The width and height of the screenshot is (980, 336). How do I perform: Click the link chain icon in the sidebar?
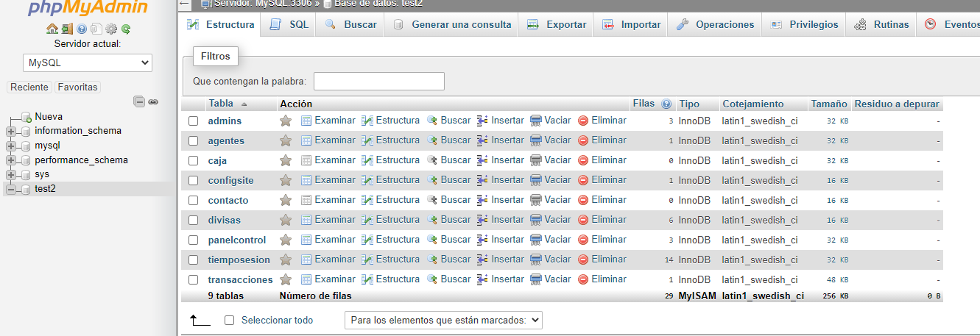click(x=153, y=101)
